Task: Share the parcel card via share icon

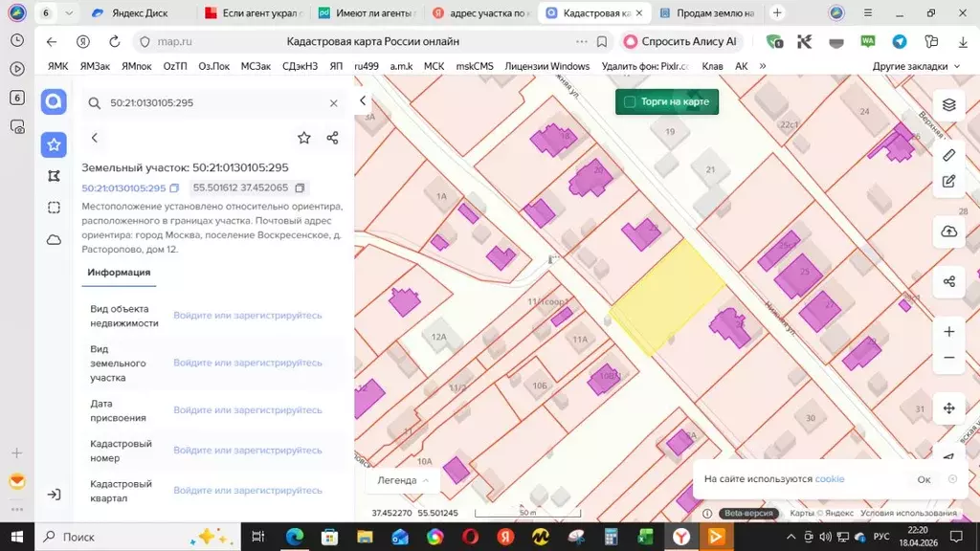Action: coord(332,138)
